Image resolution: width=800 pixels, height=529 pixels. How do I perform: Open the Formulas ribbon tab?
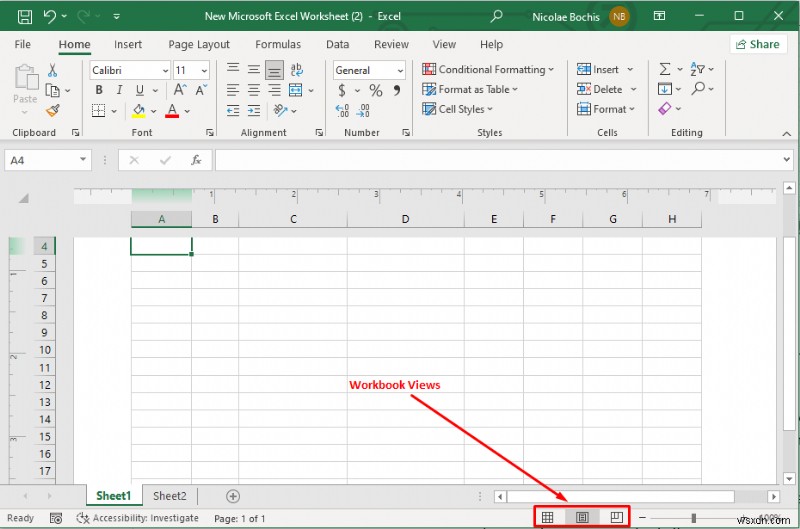pos(278,44)
